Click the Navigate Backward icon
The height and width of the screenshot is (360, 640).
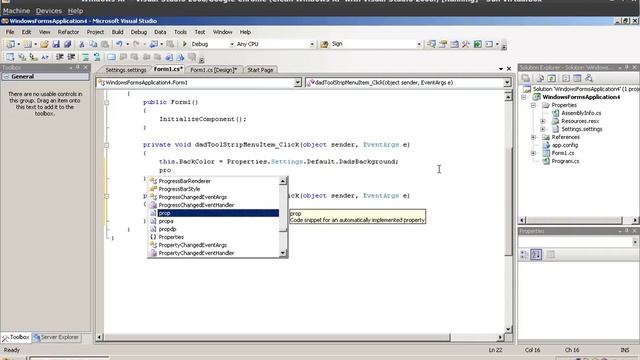pyautogui.click(x=153, y=44)
